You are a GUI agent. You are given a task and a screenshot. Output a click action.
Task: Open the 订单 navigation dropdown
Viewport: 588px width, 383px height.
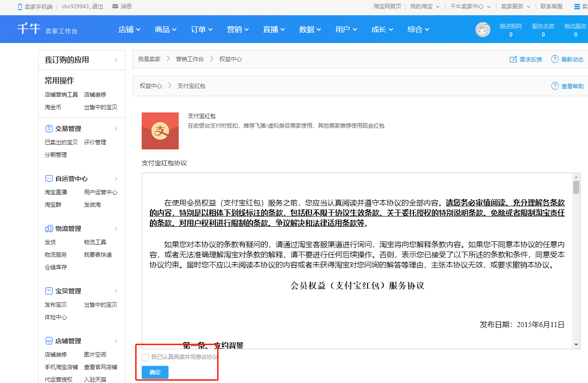click(202, 29)
